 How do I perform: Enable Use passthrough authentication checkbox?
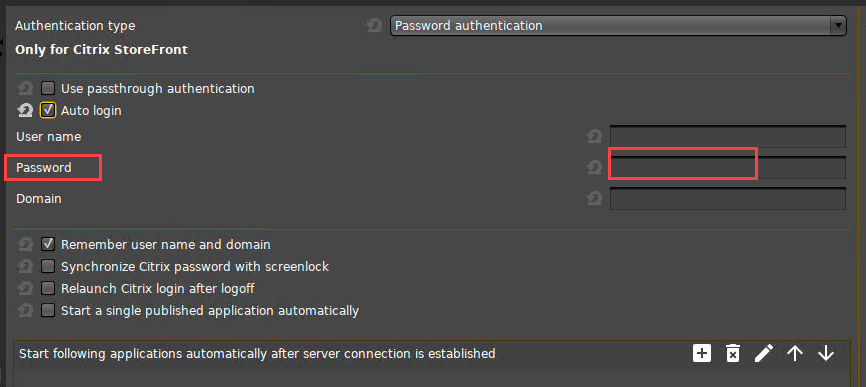click(x=48, y=88)
